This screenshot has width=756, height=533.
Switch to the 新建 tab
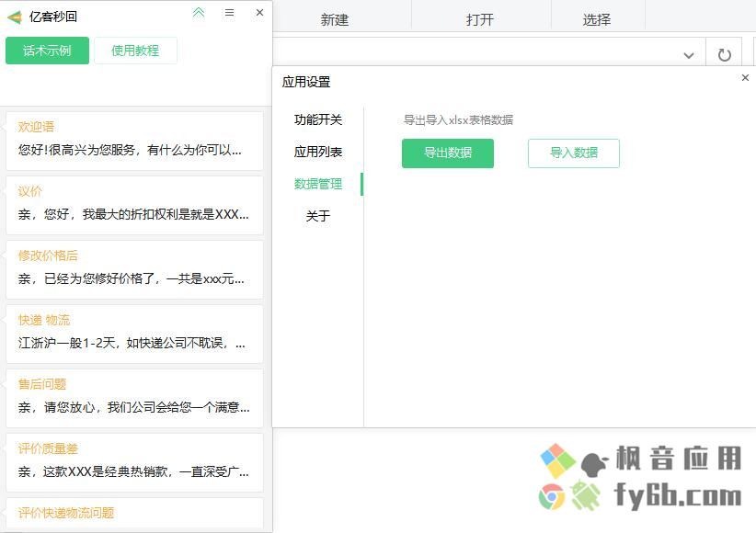click(334, 20)
